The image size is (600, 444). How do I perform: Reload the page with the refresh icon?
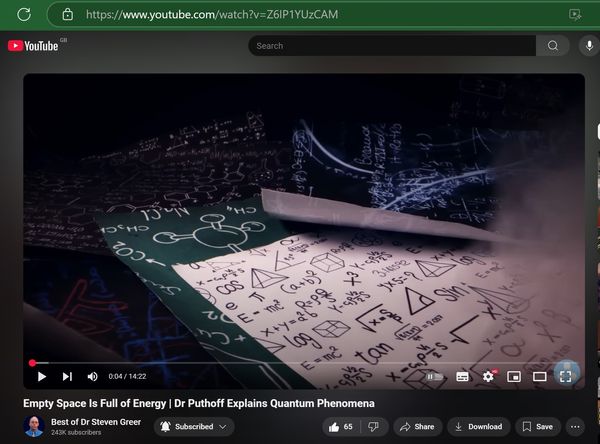pos(24,15)
